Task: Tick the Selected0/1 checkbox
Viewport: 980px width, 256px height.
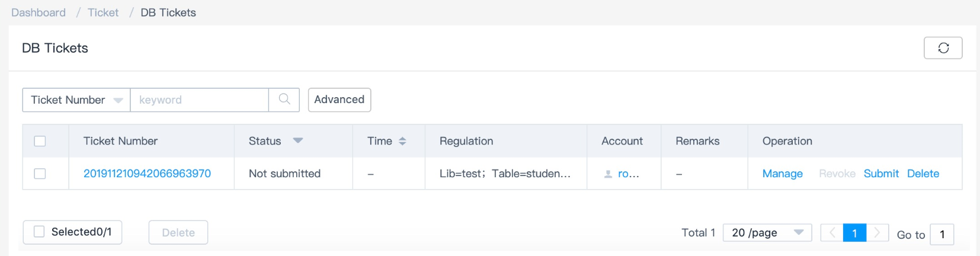Action: coord(39,232)
